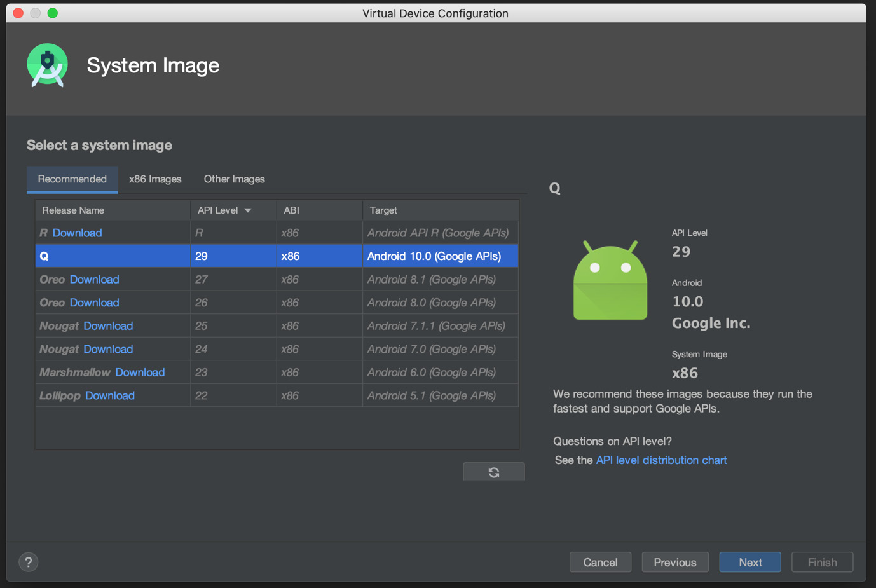
Task: Click Download for Lollipop API 22
Action: (x=109, y=395)
